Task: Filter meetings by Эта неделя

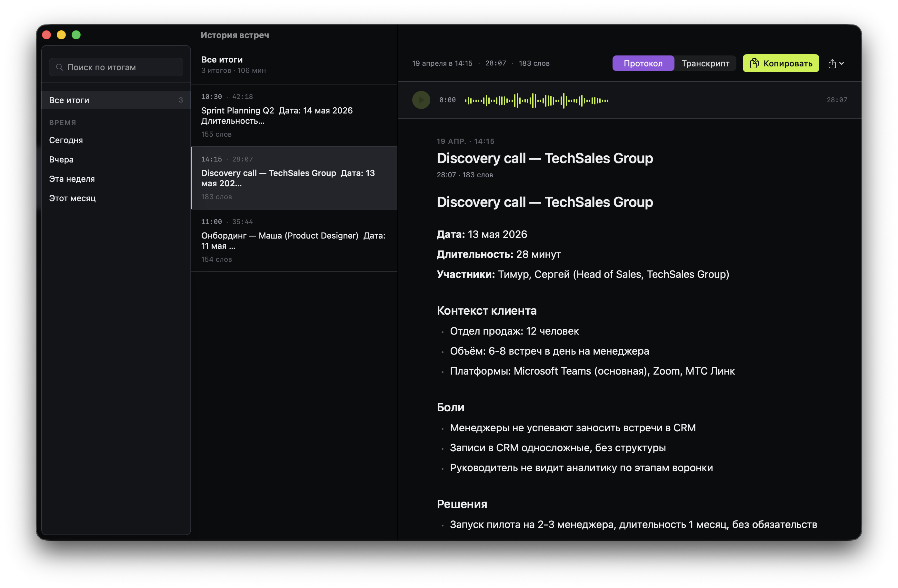Action: click(x=72, y=178)
